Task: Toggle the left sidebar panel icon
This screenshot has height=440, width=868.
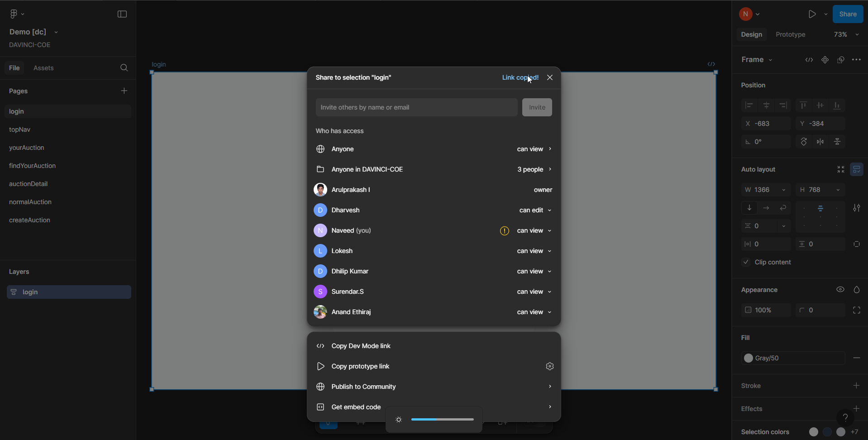Action: pyautogui.click(x=122, y=14)
